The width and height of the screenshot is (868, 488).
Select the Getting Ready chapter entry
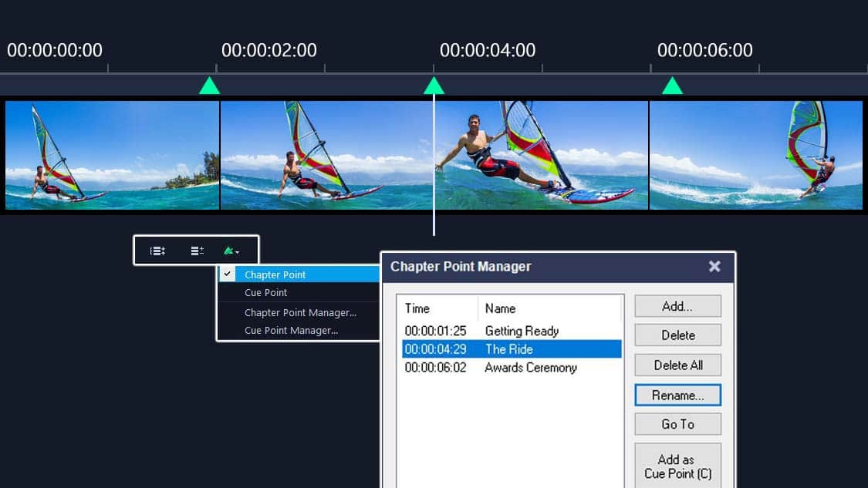click(x=509, y=331)
